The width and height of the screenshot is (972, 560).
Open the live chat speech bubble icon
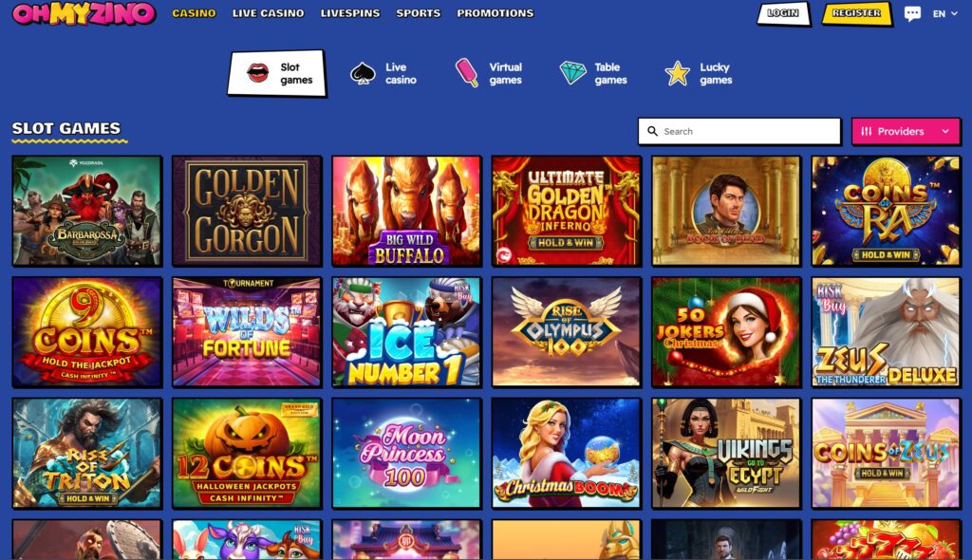912,13
